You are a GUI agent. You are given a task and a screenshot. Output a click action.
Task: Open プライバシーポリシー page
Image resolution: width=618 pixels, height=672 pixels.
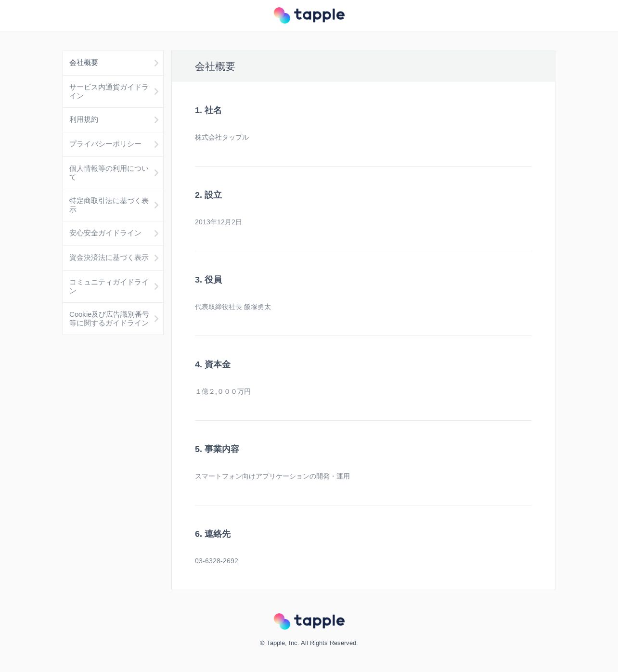click(x=113, y=144)
